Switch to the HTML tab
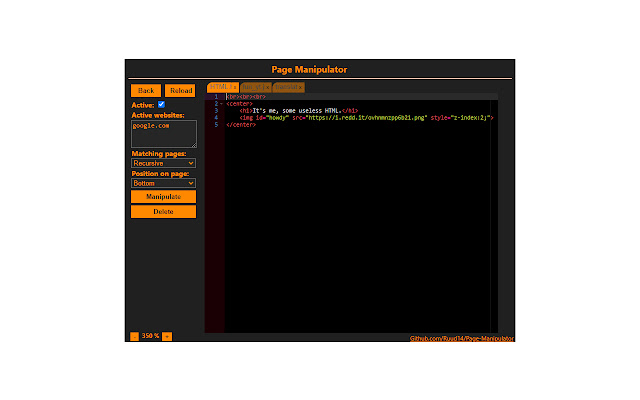Image resolution: width=640 pixels, height=400 pixels. [220, 87]
